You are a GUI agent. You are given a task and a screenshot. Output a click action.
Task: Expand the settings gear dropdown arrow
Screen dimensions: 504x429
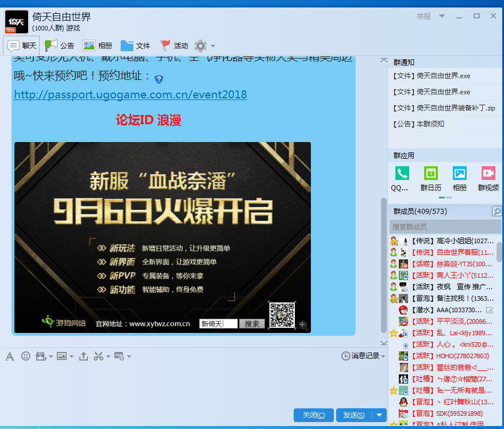213,46
